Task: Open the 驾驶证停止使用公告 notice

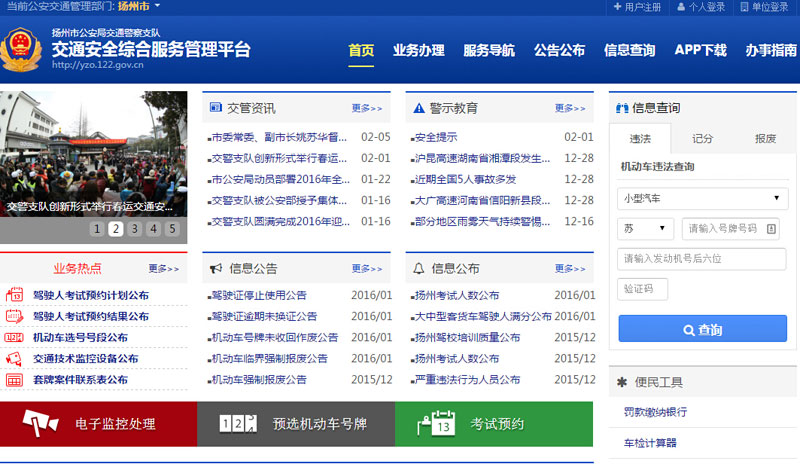Action: [259, 295]
